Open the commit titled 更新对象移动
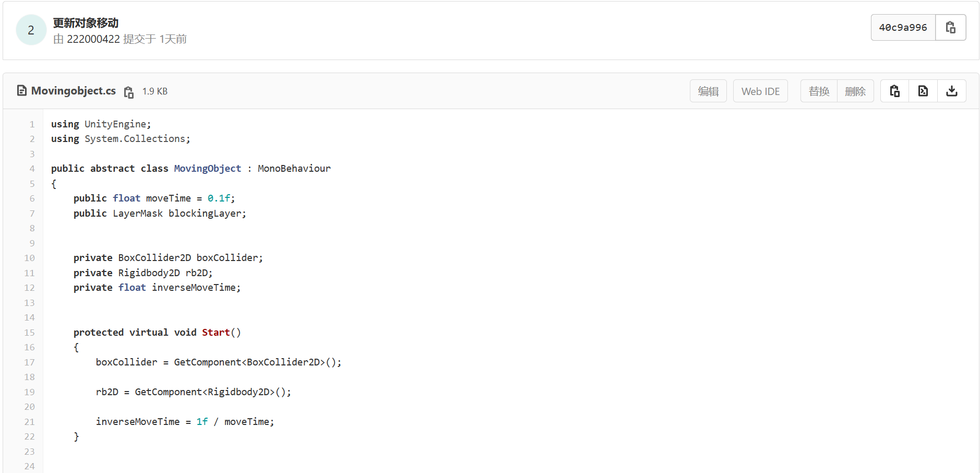The width and height of the screenshot is (980, 473). tap(86, 23)
